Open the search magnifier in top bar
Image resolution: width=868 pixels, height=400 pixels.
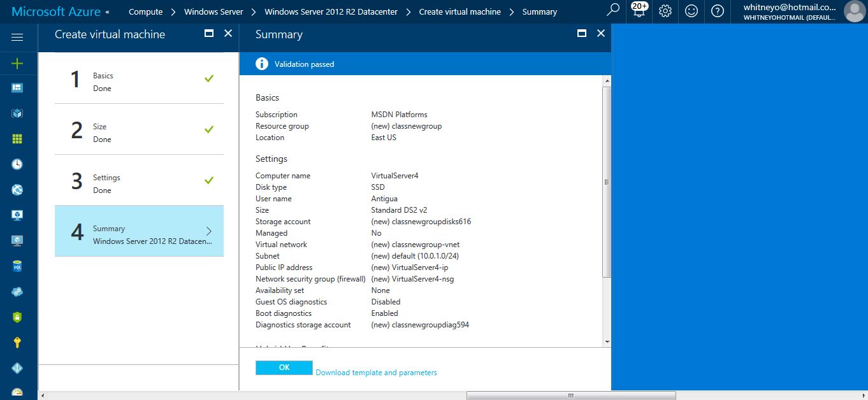coord(613,11)
